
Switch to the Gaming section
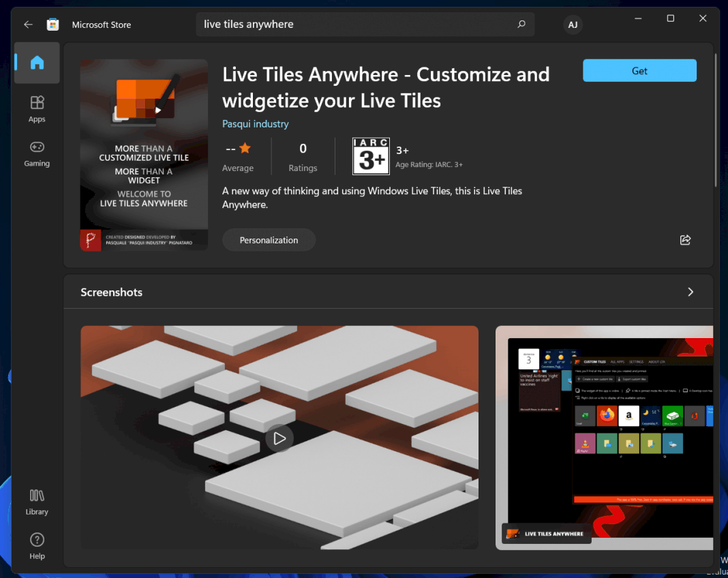(36, 153)
